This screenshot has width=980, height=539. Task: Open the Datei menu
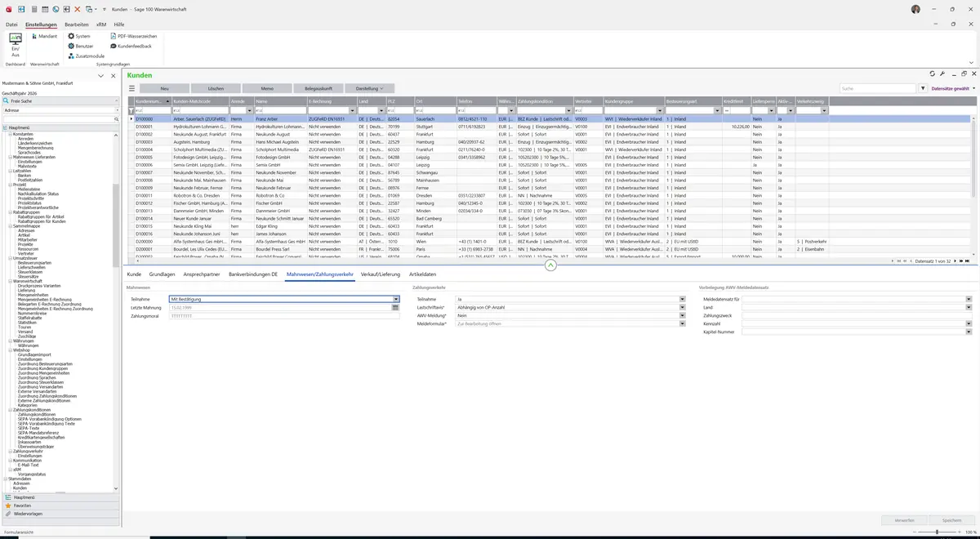coord(11,24)
